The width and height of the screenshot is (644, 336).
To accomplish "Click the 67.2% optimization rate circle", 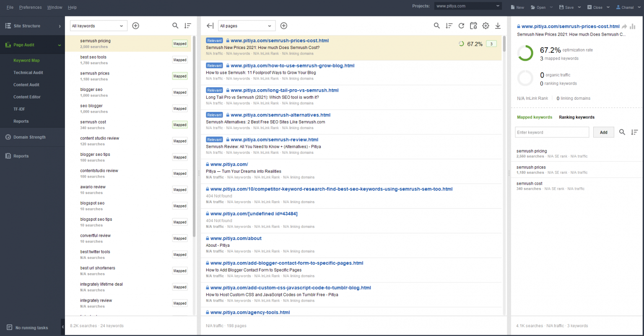I will pos(525,54).
